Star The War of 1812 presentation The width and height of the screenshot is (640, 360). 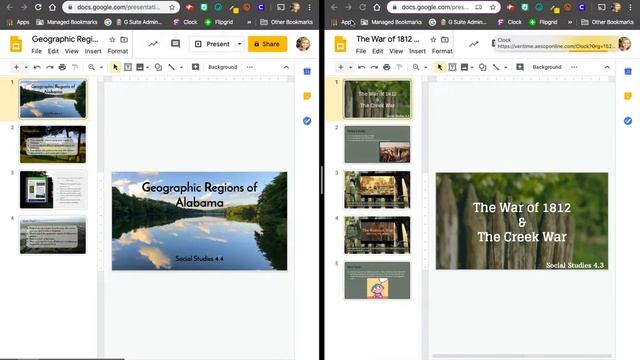[x=433, y=40]
